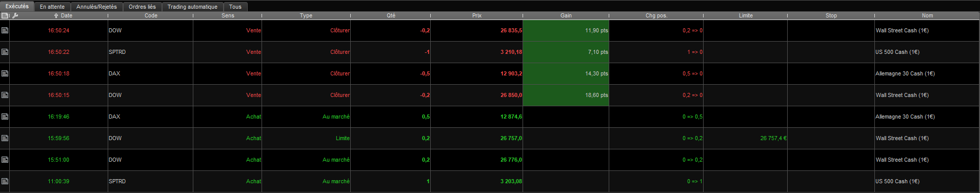
Task: Click Allemagne 30 Cash name in 16:50:18 row
Action: coord(905,73)
